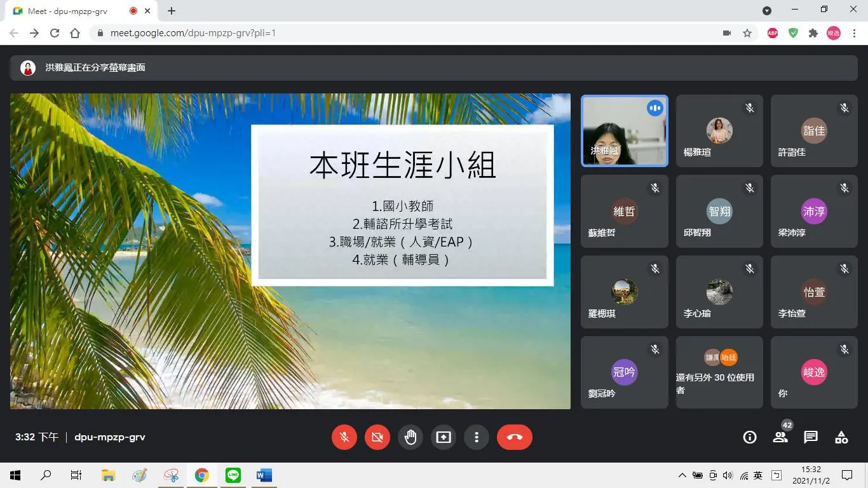The width and height of the screenshot is (868, 488).
Task: Open camera permission icon in address bar
Action: pyautogui.click(x=727, y=33)
